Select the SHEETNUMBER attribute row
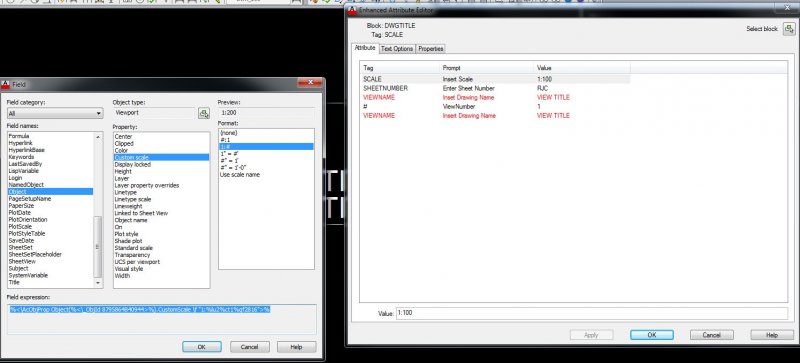This screenshot has width=800, height=363. click(495, 88)
